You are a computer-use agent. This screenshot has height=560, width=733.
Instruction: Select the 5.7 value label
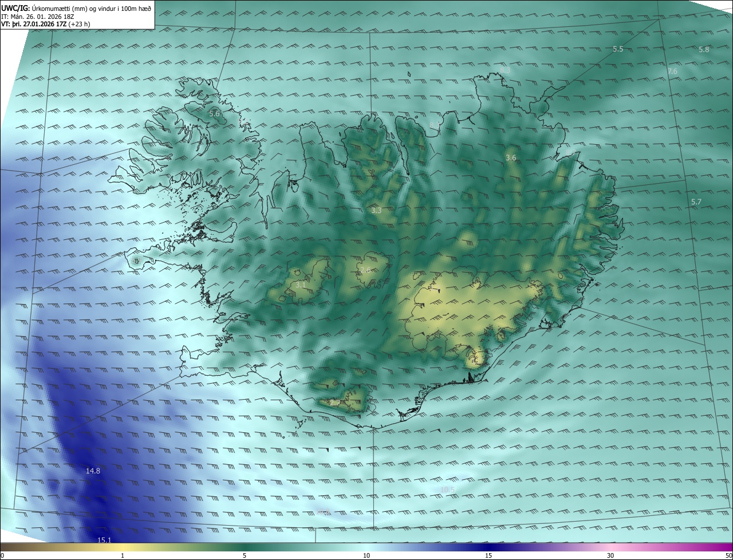click(696, 202)
